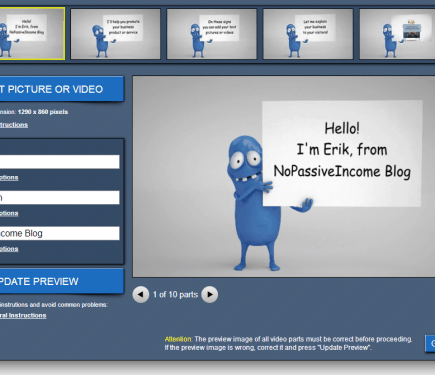Click the large preview image of the blue character

click(284, 177)
